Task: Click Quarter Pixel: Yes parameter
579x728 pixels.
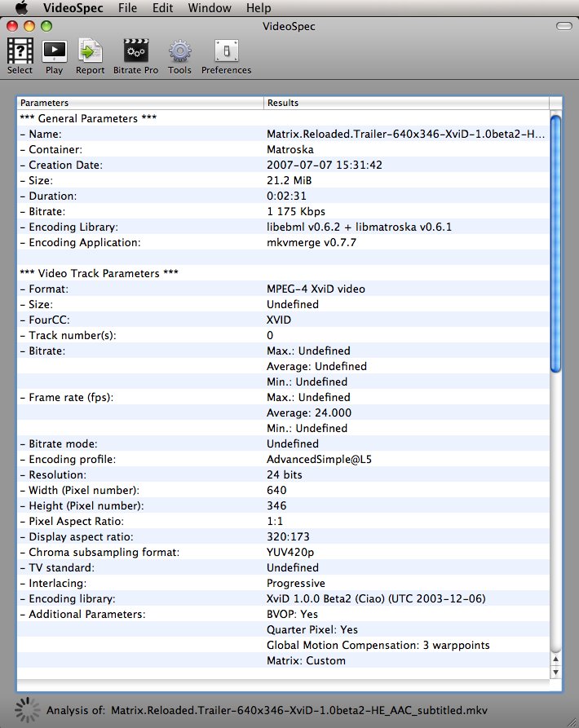Action: pos(312,629)
